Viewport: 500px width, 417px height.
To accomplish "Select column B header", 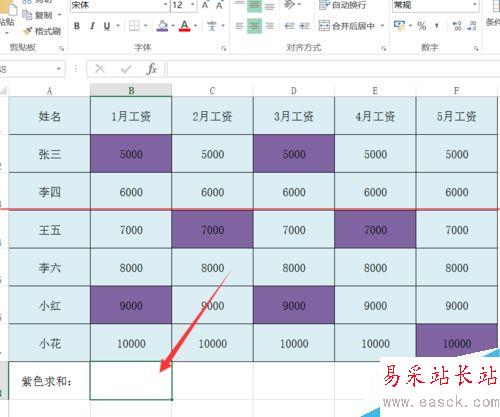I will coord(131,90).
